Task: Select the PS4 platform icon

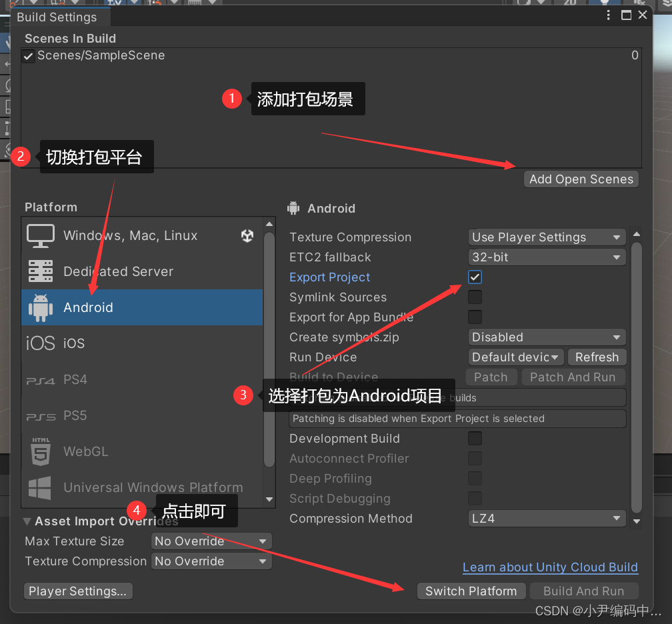Action: coord(41,381)
